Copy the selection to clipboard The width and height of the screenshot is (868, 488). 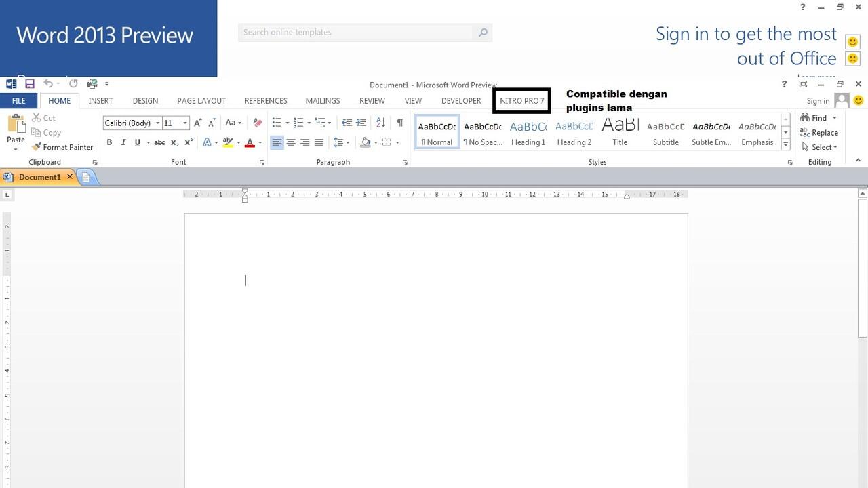[x=46, y=133]
